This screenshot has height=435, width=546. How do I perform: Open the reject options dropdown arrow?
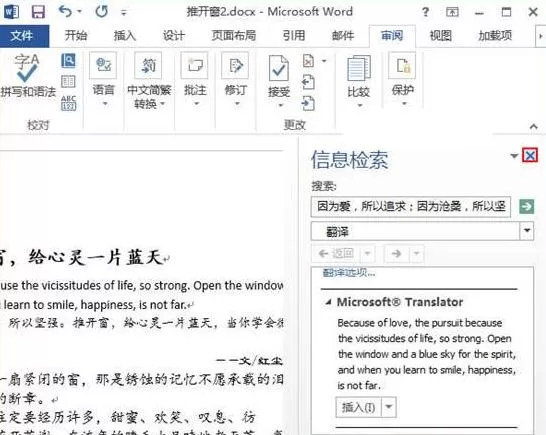(324, 61)
